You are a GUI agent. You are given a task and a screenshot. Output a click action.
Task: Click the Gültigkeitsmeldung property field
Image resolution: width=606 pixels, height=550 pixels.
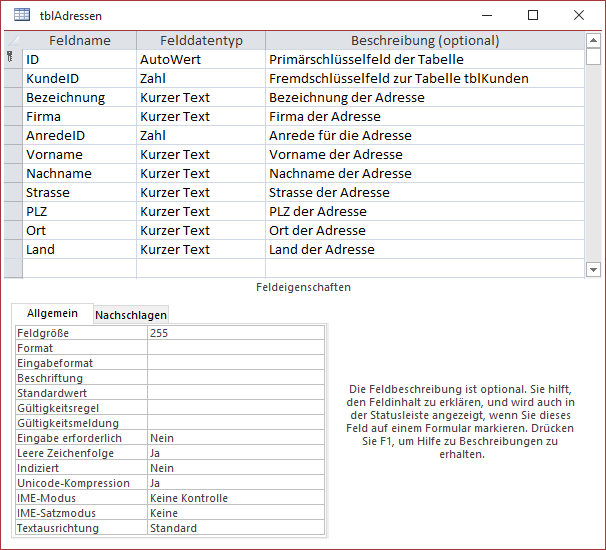click(236, 423)
